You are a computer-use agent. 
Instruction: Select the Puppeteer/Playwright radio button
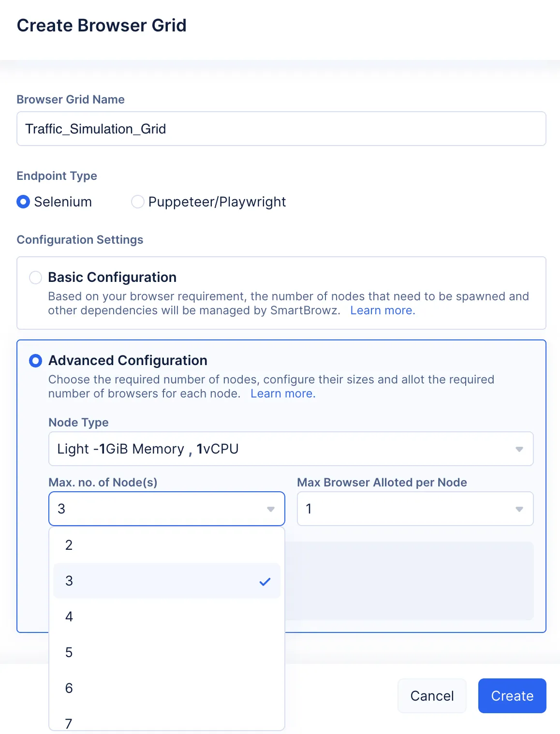pyautogui.click(x=138, y=202)
